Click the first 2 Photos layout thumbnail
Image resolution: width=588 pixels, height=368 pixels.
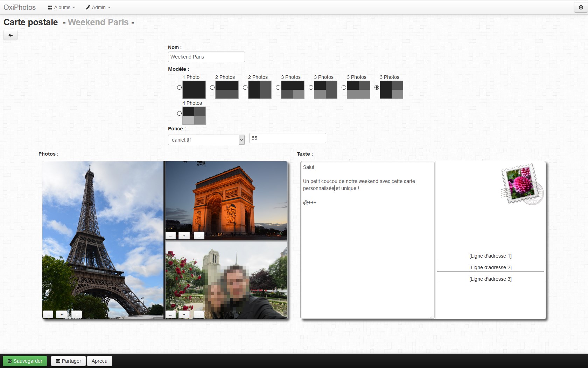(227, 90)
